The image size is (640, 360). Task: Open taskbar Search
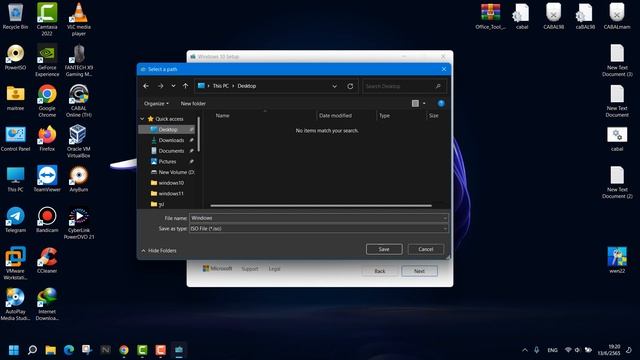[x=32, y=350]
